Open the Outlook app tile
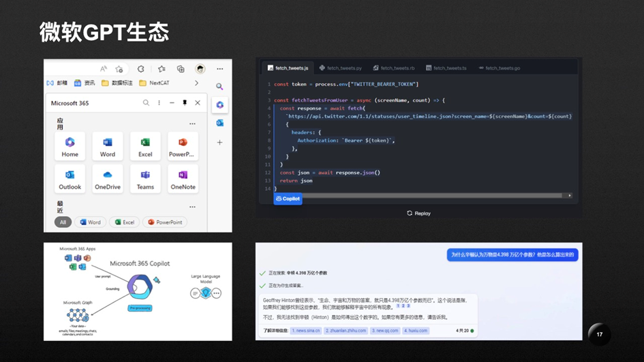Screen dimensions: 644x362 click(70, 179)
